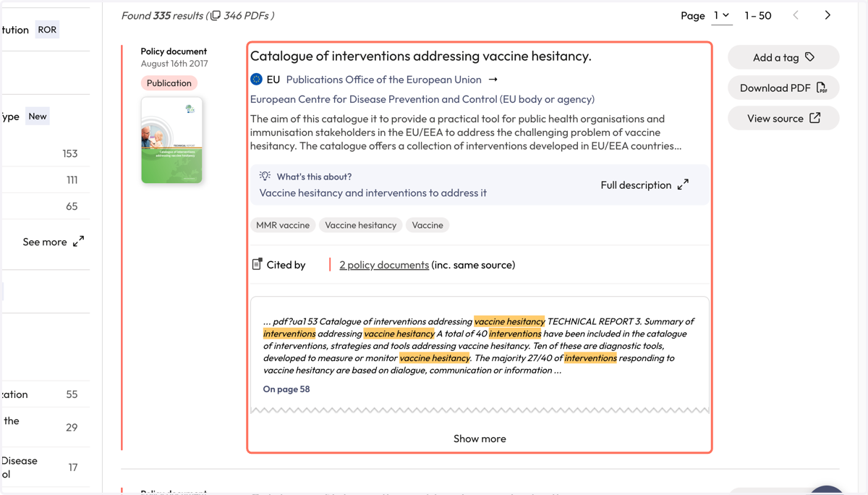This screenshot has width=868, height=495.
Task: Go to next results page arrow
Action: pyautogui.click(x=827, y=15)
